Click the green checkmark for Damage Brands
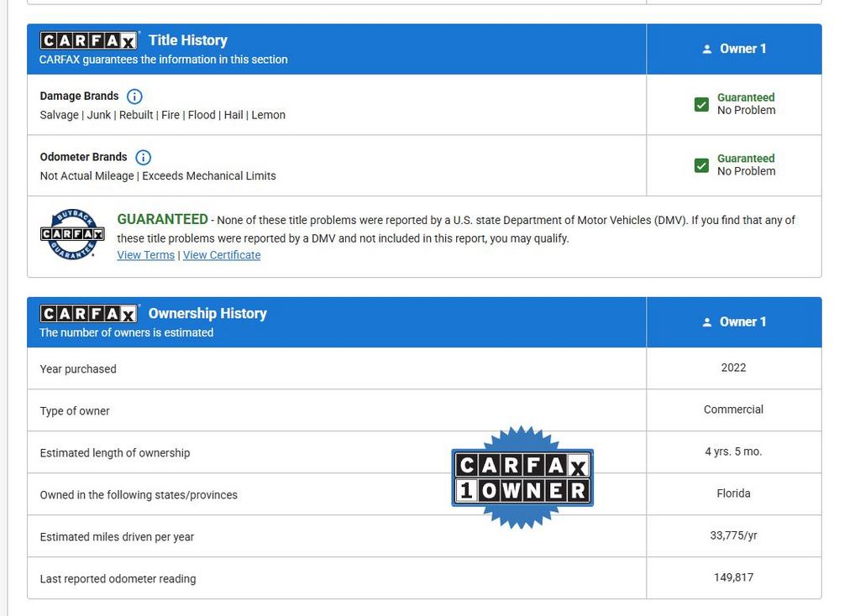The height and width of the screenshot is (616, 860). (x=701, y=104)
